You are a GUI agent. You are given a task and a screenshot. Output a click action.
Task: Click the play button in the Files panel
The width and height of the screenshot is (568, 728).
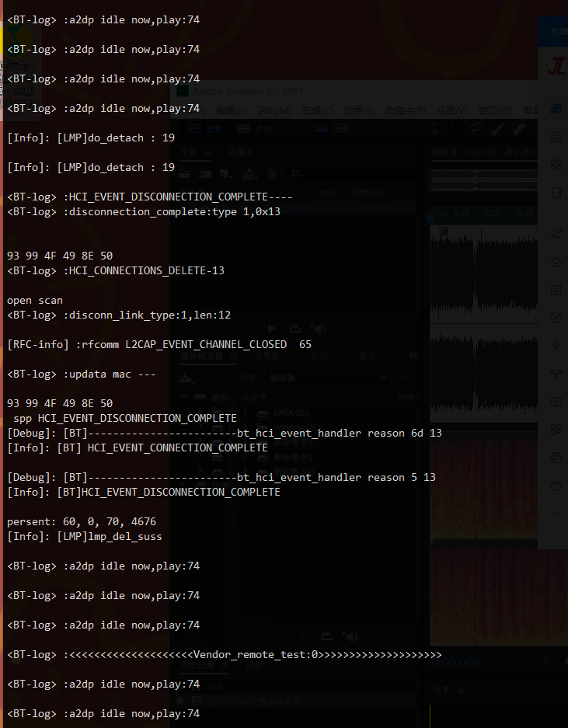[x=272, y=329]
